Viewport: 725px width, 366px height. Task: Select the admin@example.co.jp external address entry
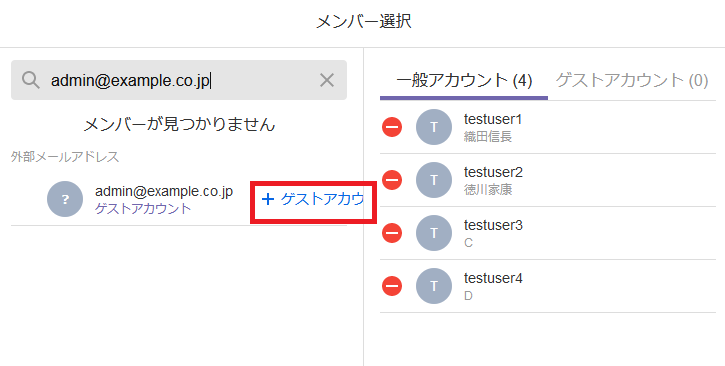point(179,199)
